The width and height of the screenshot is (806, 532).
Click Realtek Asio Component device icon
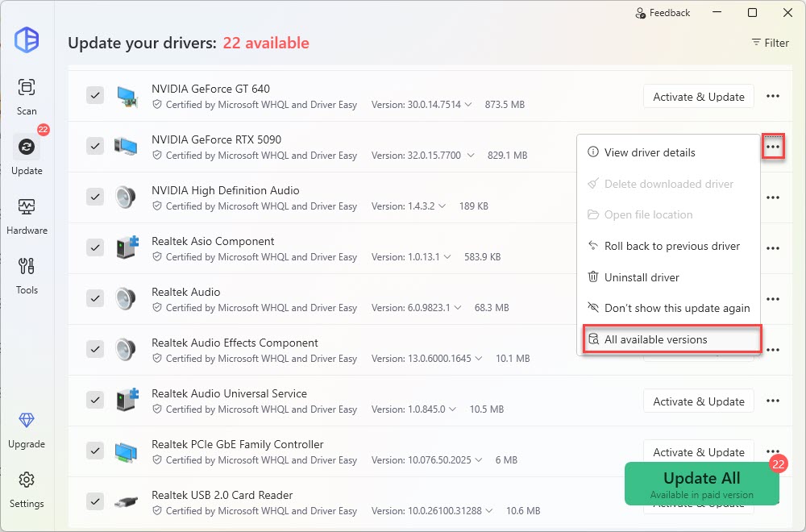tap(127, 247)
